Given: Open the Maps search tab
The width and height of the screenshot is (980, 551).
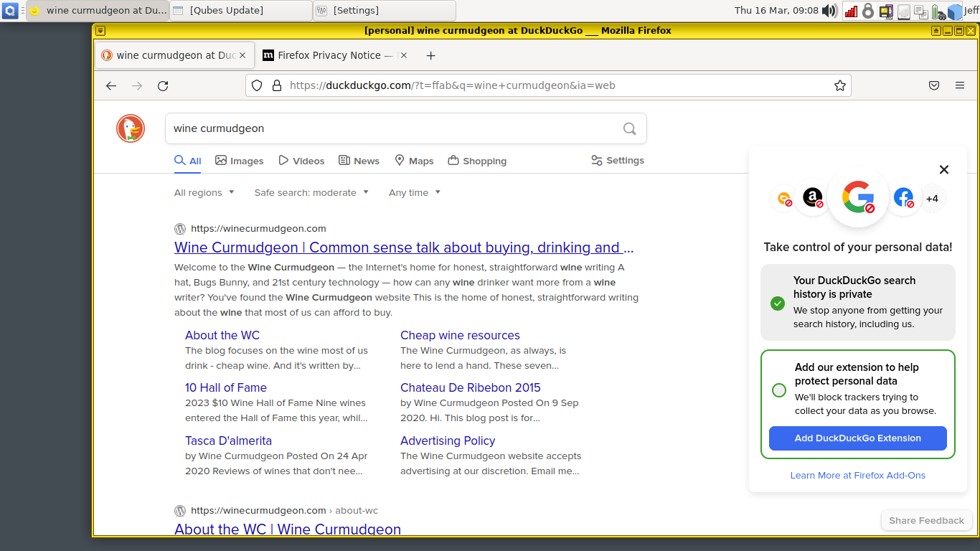Looking at the screenshot, I should point(414,161).
